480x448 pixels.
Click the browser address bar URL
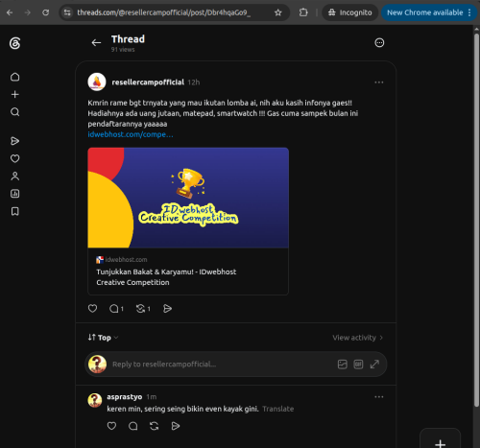click(164, 12)
